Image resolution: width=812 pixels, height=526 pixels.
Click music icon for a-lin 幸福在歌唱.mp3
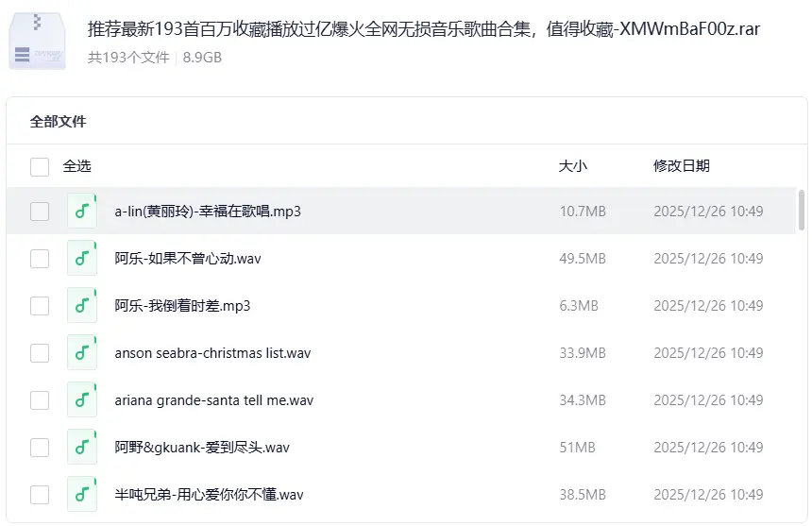click(82, 211)
